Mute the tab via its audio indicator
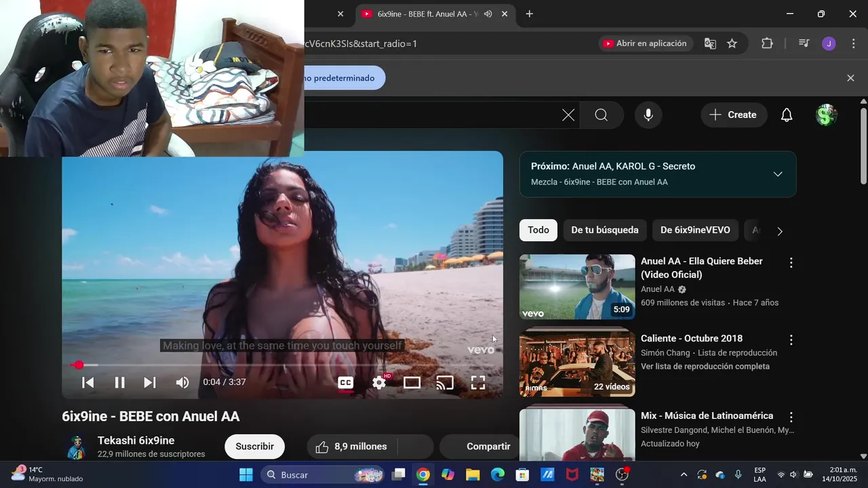The image size is (868, 488). pos(488,14)
